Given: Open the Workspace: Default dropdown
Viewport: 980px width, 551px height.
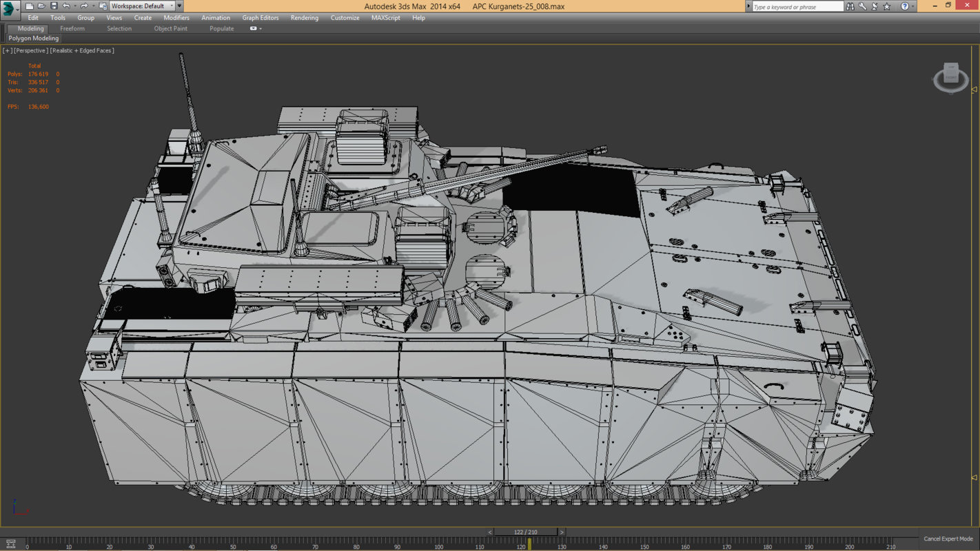Looking at the screenshot, I should [x=142, y=6].
